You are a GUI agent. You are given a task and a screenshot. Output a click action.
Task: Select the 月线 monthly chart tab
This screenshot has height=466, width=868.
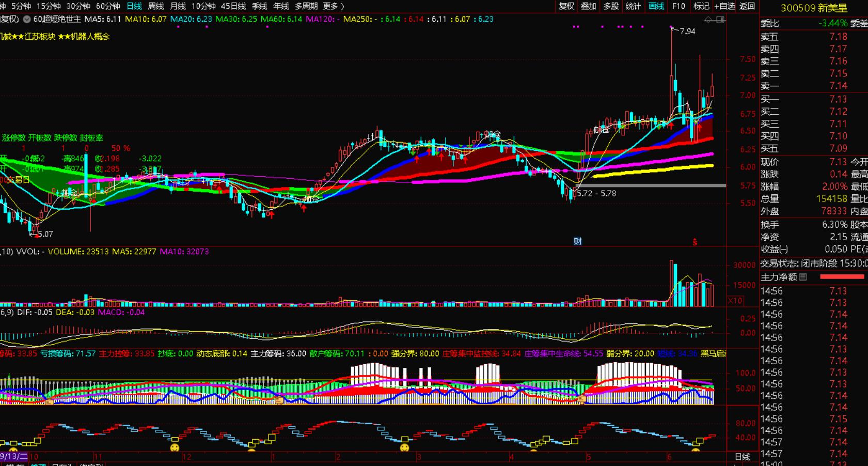click(x=178, y=6)
